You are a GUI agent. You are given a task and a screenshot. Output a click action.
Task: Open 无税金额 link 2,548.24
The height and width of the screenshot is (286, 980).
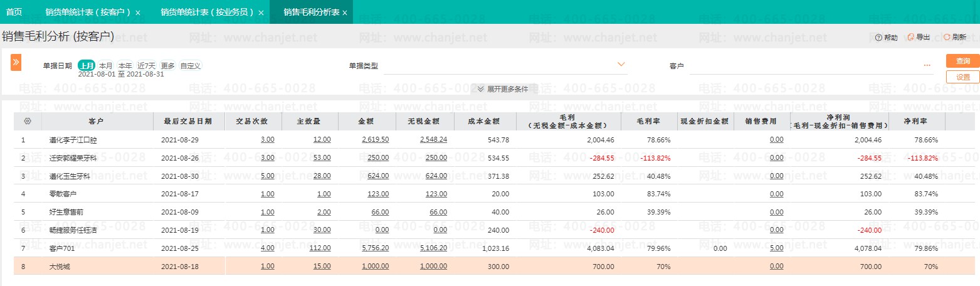point(433,139)
